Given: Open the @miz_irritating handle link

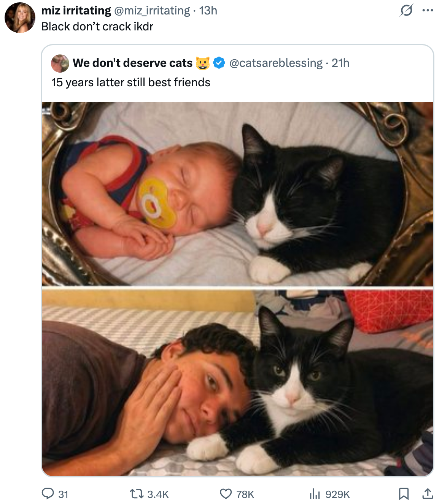Looking at the screenshot, I should [152, 10].
